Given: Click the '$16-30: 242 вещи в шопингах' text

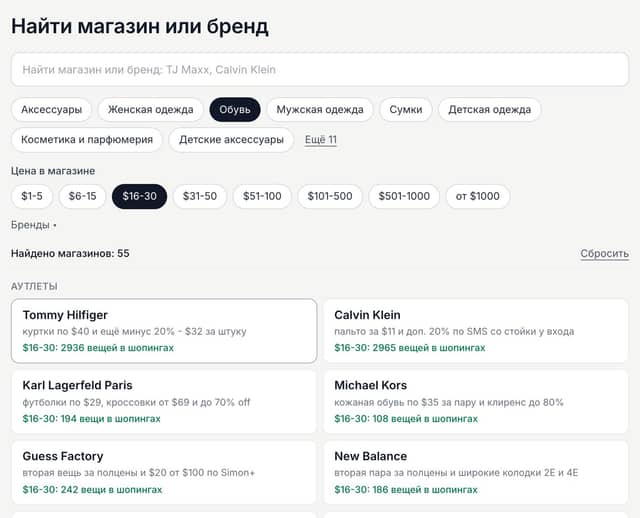Looking at the screenshot, I should [92, 489].
